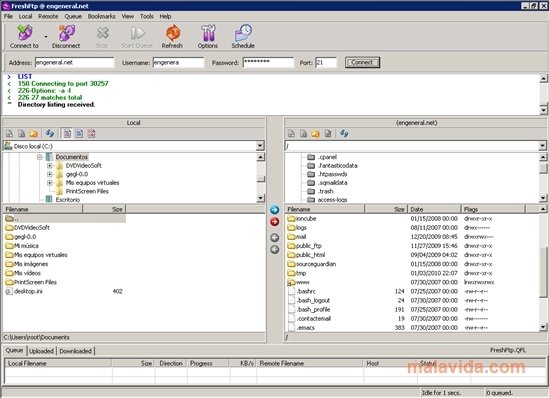Screen dimensions: 549x398
Task: Expand the gegl-0.0 tree node
Action: (x=50, y=174)
